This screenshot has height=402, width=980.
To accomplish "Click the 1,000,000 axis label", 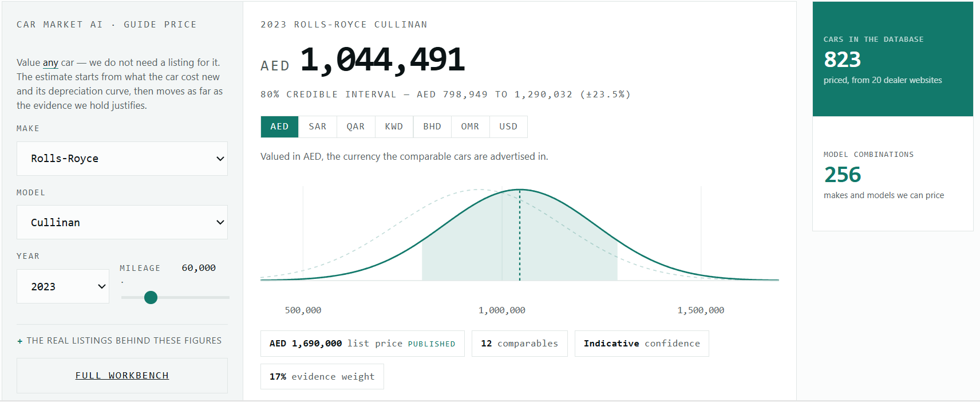I will point(502,310).
